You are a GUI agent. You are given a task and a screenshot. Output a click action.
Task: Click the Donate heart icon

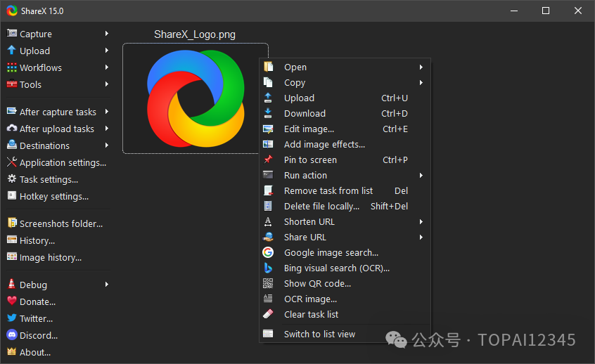pyautogui.click(x=11, y=302)
